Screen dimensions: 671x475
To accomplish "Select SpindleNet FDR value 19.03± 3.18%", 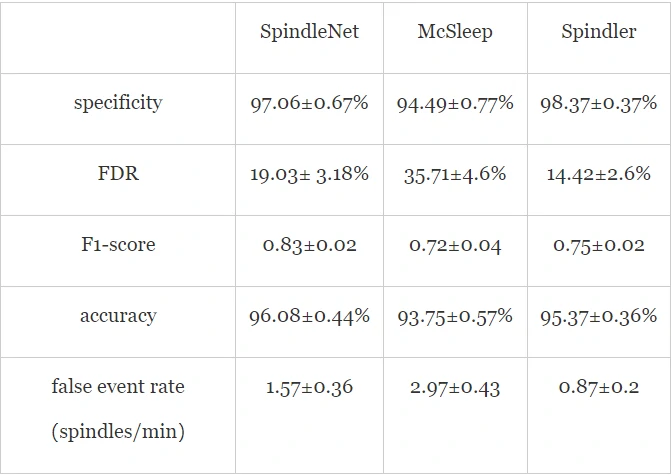I will 309,174.
